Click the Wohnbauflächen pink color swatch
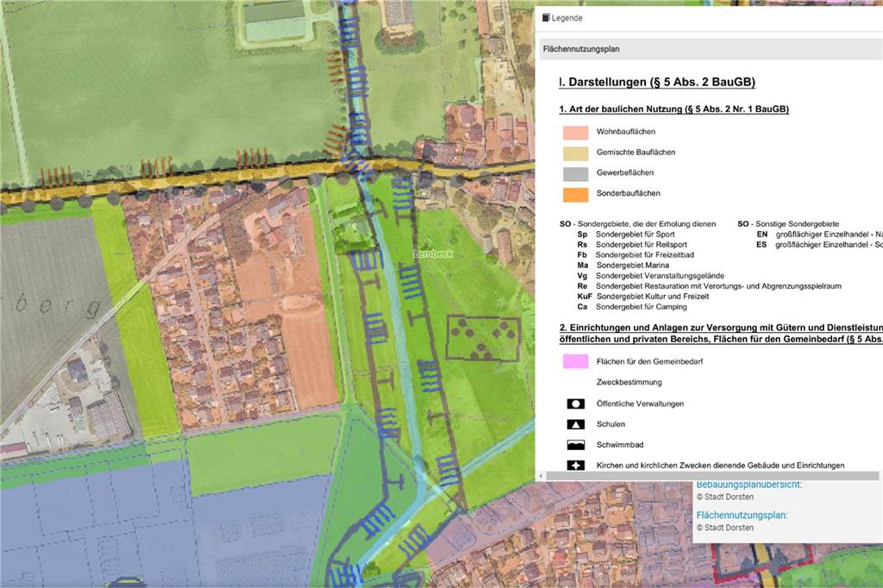883x588 pixels. coord(575,133)
